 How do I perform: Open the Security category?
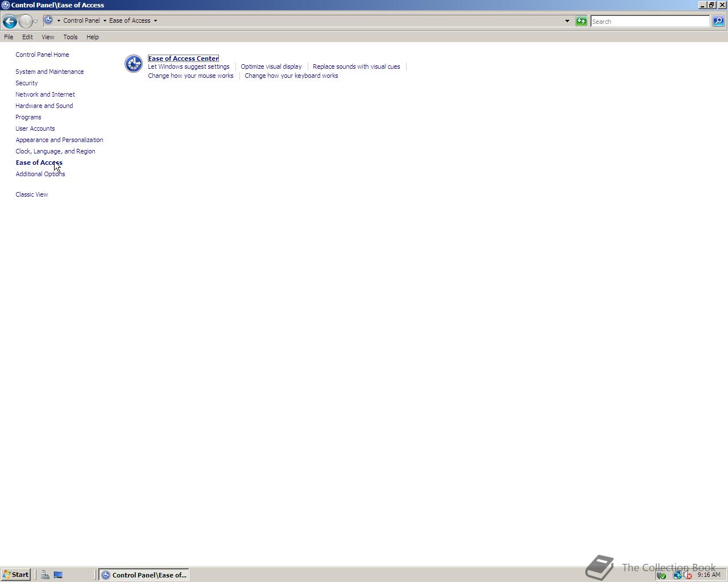[x=27, y=83]
